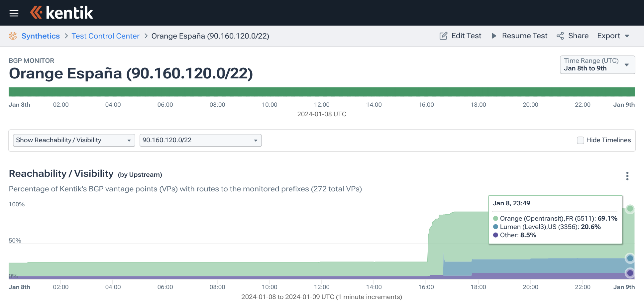Click the Resume Test button label
Image resolution: width=644 pixels, height=307 pixels.
click(525, 36)
